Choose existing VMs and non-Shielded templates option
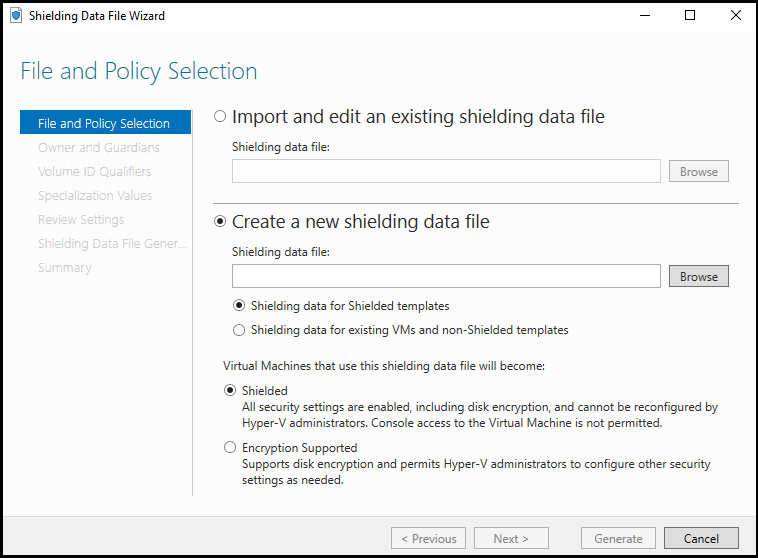Image resolution: width=758 pixels, height=558 pixels. (x=239, y=330)
